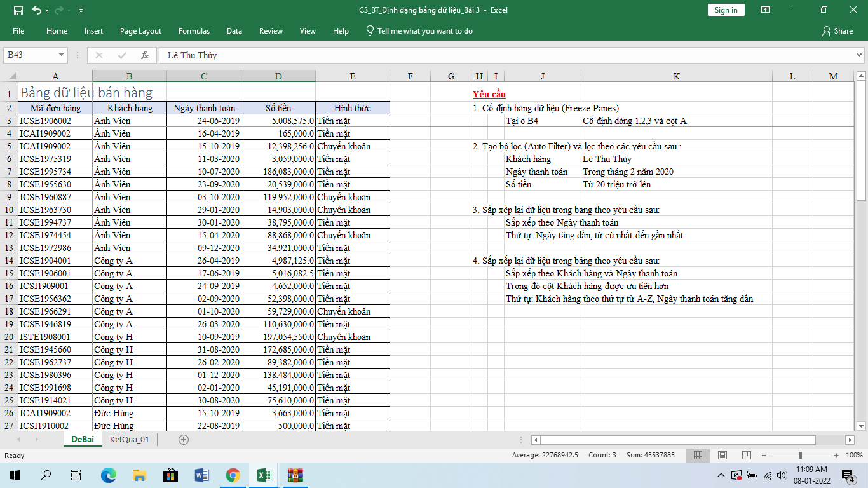Open Ribbon Display Options icon

click(x=766, y=10)
